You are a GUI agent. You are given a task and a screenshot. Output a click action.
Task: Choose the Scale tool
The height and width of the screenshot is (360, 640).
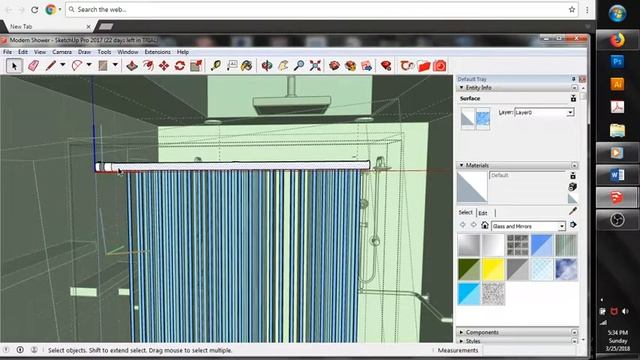pos(196,66)
